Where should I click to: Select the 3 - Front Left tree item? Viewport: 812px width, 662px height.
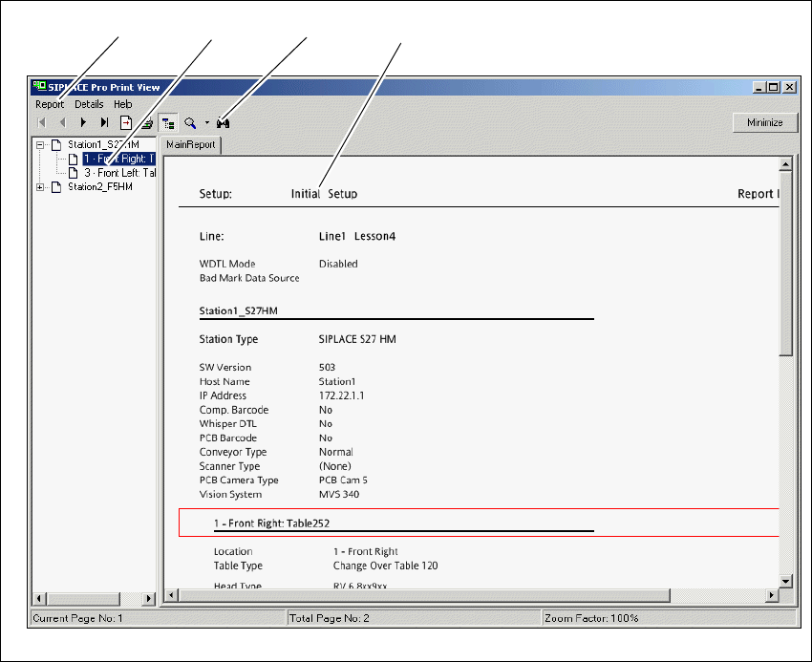coord(118,173)
